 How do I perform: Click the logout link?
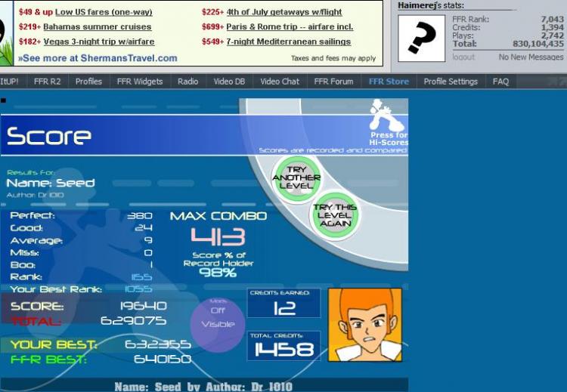[463, 57]
